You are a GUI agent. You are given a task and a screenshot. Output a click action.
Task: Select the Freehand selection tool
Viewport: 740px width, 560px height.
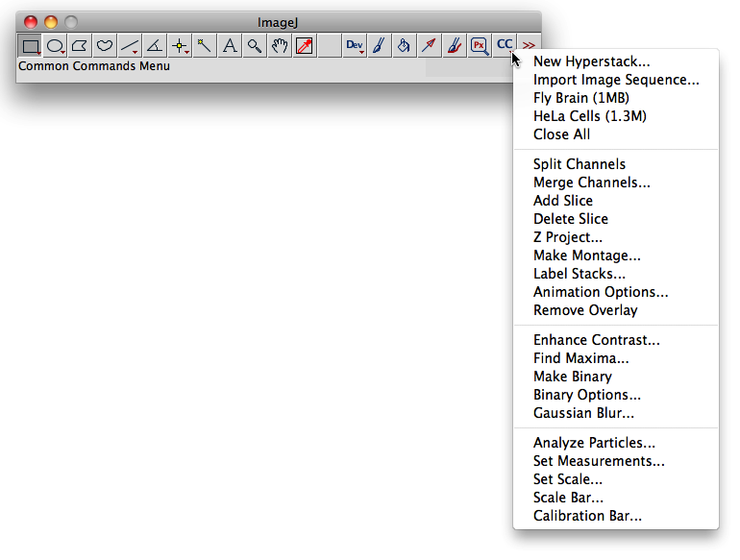click(x=106, y=46)
